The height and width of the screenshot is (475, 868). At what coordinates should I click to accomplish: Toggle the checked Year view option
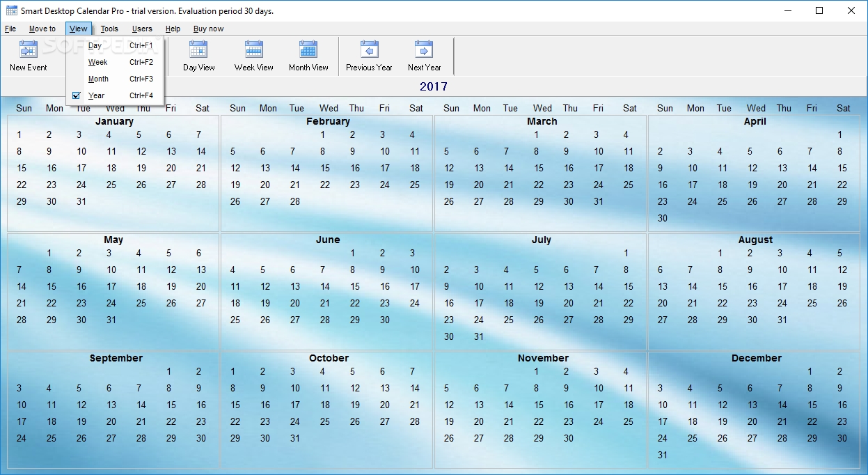coord(115,95)
